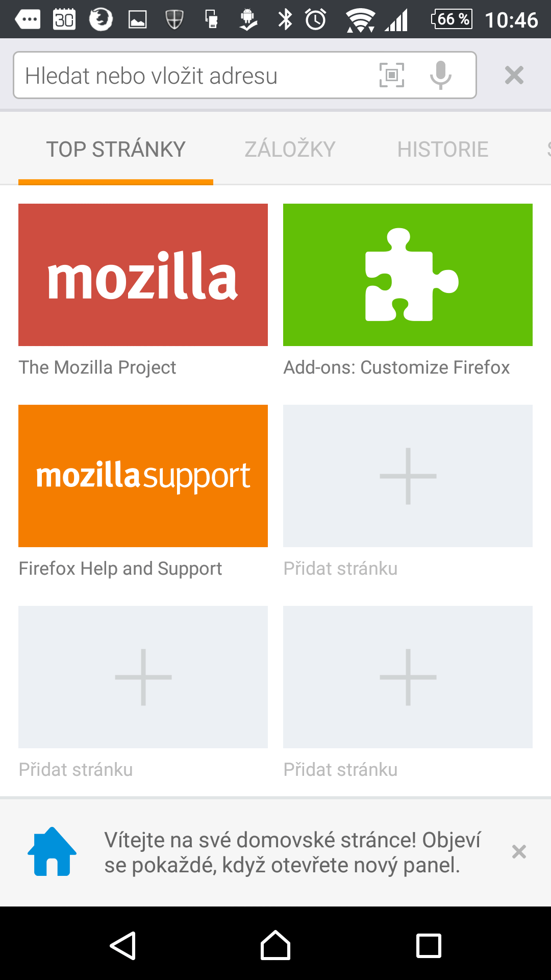Image resolution: width=551 pixels, height=980 pixels.
Task: Tap the QR code scanner icon
Action: coord(391,75)
